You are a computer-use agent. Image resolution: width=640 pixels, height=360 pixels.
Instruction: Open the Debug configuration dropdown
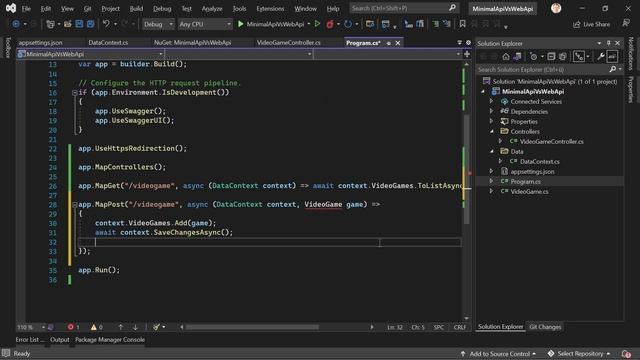(x=158, y=24)
